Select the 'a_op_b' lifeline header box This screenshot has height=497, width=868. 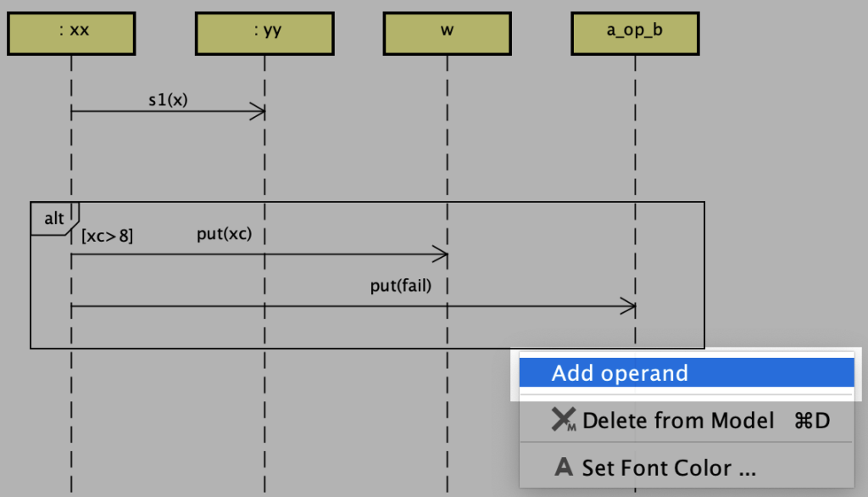coord(635,33)
